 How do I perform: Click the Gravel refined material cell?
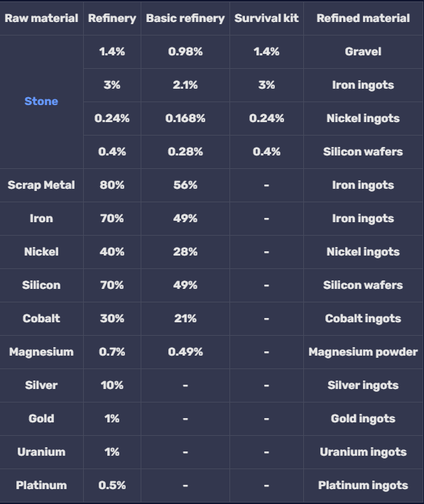pos(363,51)
